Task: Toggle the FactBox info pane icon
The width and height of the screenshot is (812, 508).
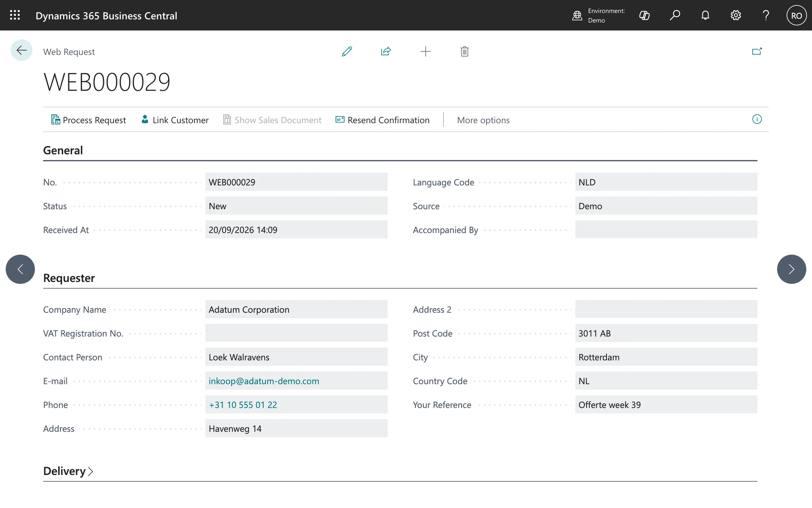Action: 757,119
